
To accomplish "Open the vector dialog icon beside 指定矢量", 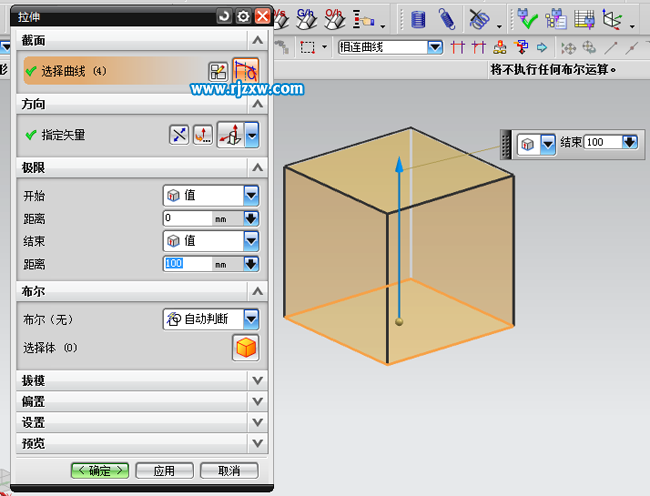I will (x=203, y=135).
